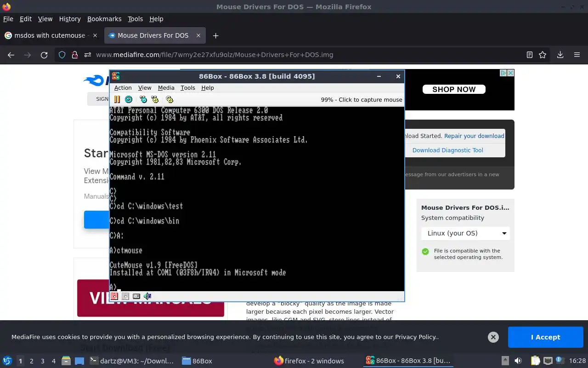588x368 pixels.
Task: Close the SHOP NOW ad with X
Action: 510,73
